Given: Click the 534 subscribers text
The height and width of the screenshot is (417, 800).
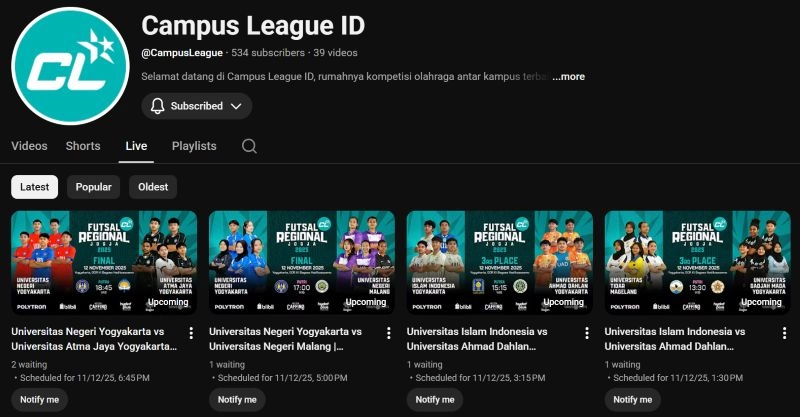Looking at the screenshot, I should click(x=268, y=53).
